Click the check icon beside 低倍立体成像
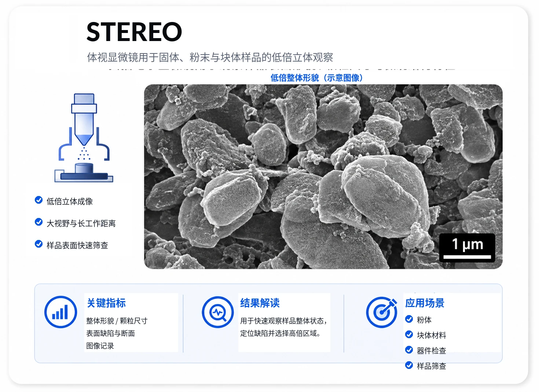Image resolution: width=539 pixels, height=392 pixels. click(x=38, y=200)
